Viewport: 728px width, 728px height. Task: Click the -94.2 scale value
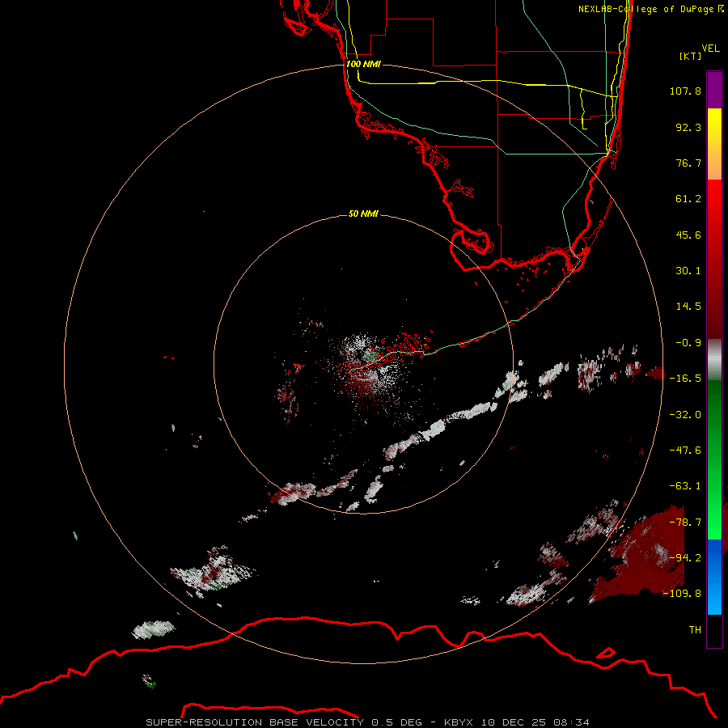(x=685, y=557)
